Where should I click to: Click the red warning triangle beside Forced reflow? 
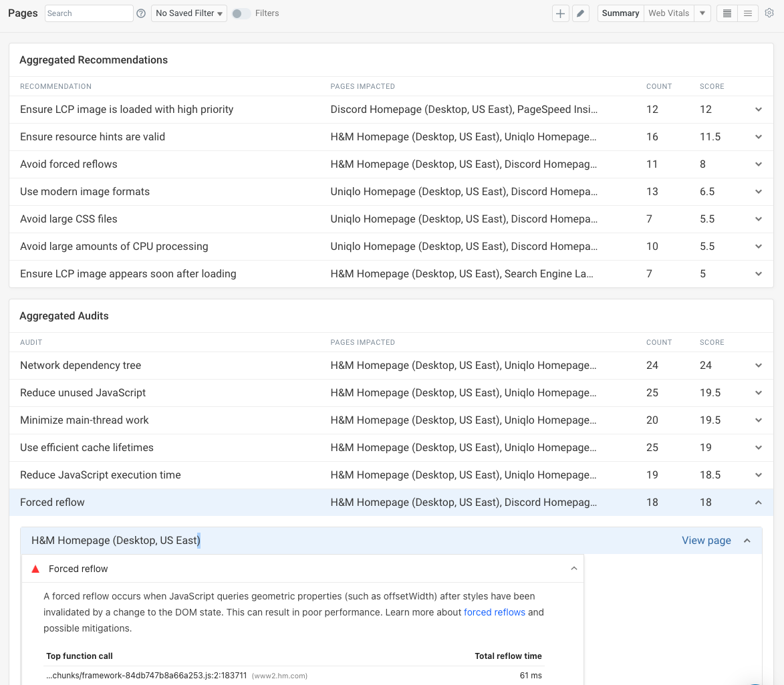pos(36,569)
